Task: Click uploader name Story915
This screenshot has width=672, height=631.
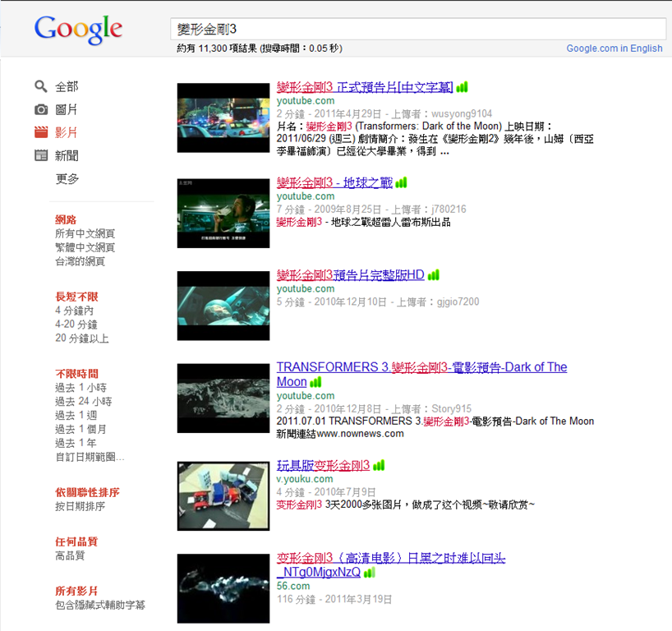Action: 451,408
